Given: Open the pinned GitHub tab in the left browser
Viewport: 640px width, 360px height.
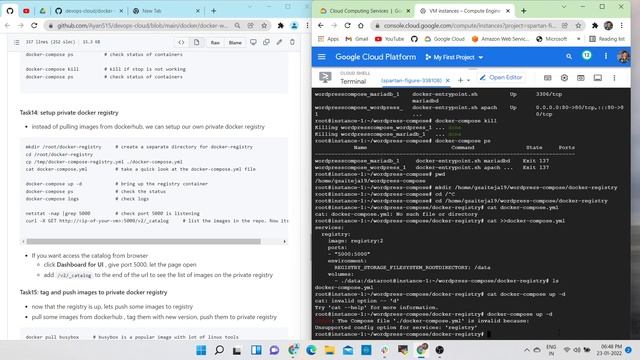Looking at the screenshot, I should click(10, 11).
